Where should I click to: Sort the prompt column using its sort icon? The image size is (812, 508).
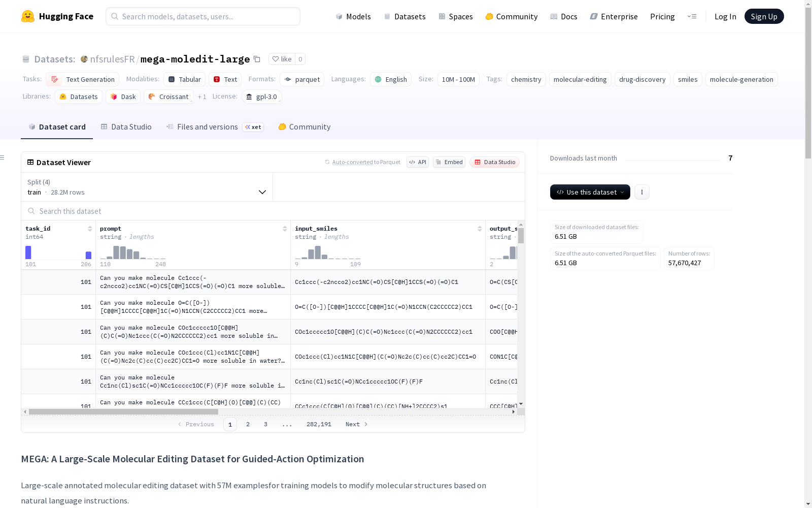point(285,229)
